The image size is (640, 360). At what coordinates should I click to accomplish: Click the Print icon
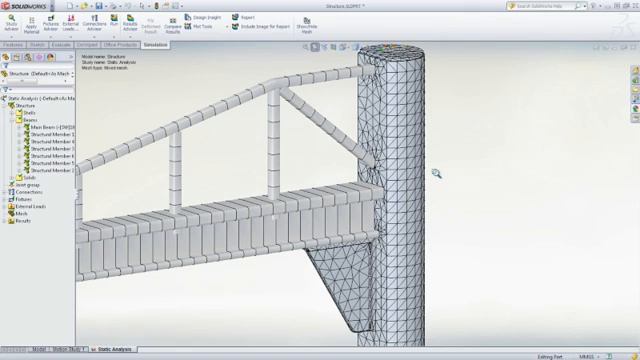[113, 6]
